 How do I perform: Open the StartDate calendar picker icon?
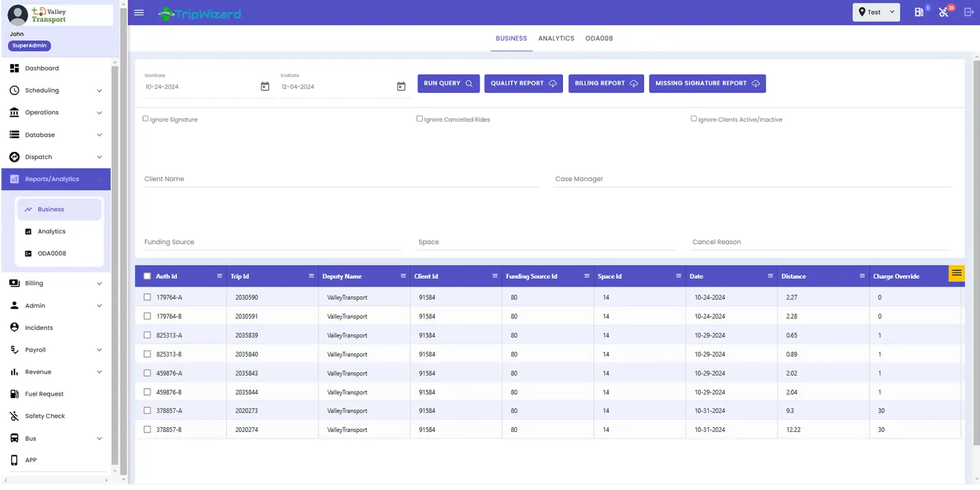265,86
